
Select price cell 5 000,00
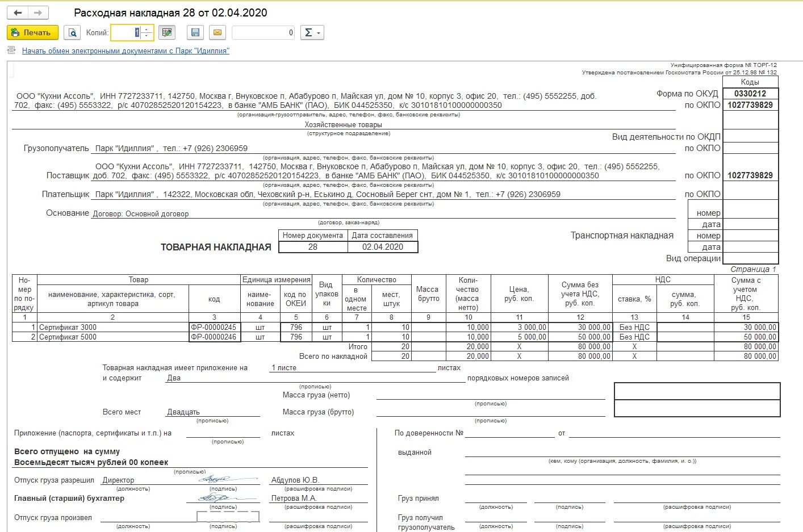point(520,337)
